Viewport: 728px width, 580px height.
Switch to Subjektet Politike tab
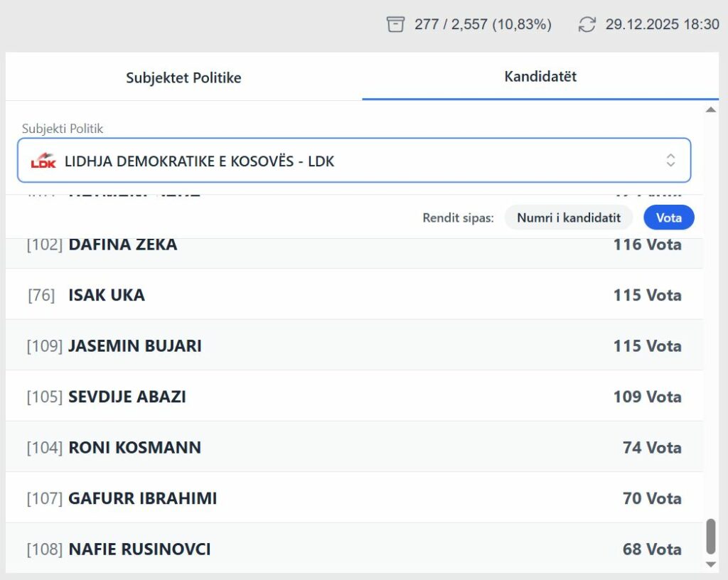pyautogui.click(x=183, y=77)
